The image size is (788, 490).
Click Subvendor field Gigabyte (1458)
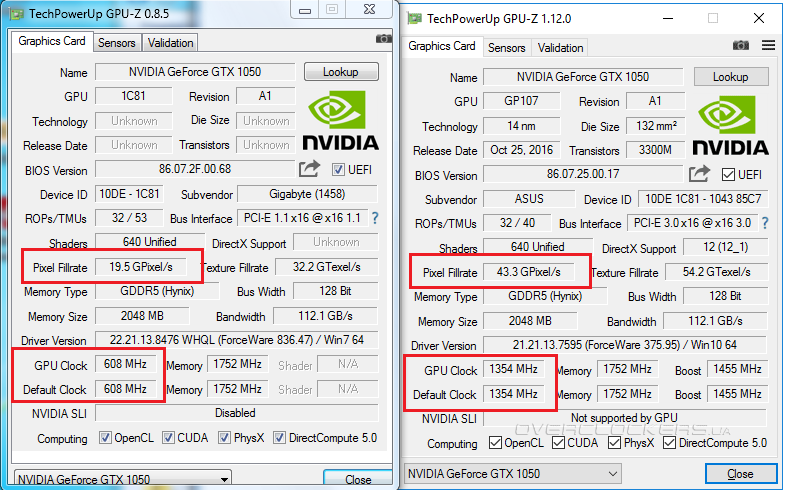pos(307,194)
